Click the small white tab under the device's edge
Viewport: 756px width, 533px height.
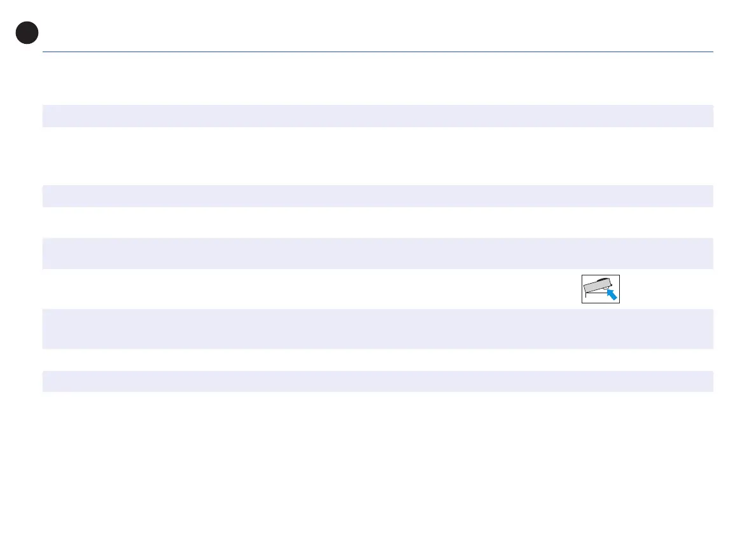(x=606, y=289)
